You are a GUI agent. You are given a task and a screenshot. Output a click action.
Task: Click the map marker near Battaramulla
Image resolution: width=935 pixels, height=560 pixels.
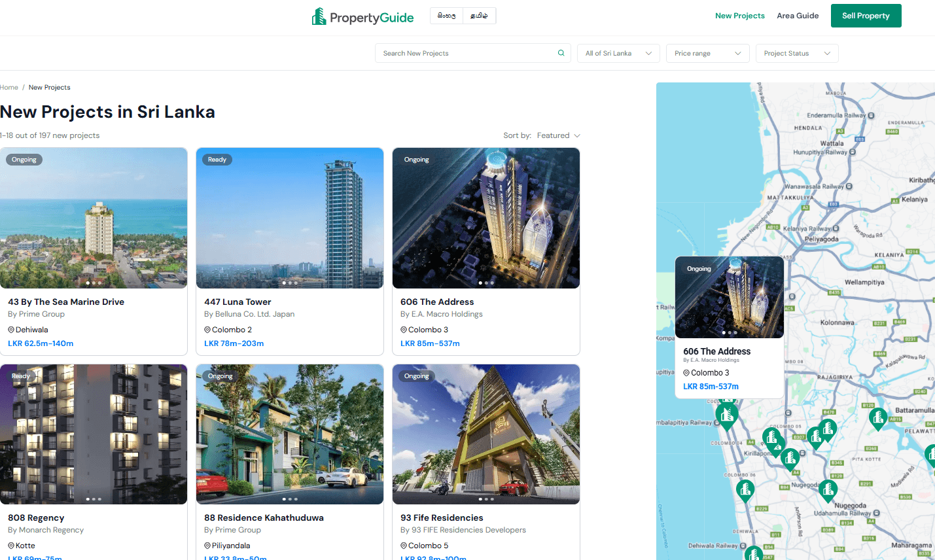(x=878, y=418)
